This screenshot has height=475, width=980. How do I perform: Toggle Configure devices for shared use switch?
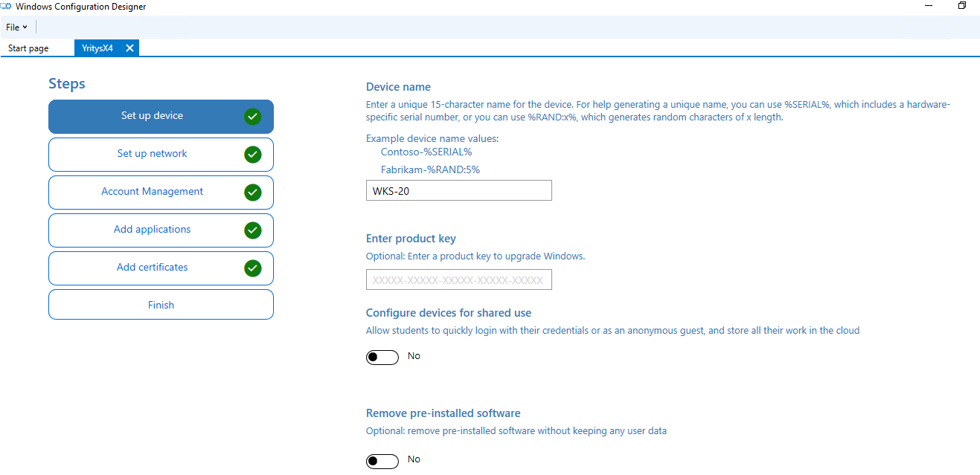[x=382, y=358]
